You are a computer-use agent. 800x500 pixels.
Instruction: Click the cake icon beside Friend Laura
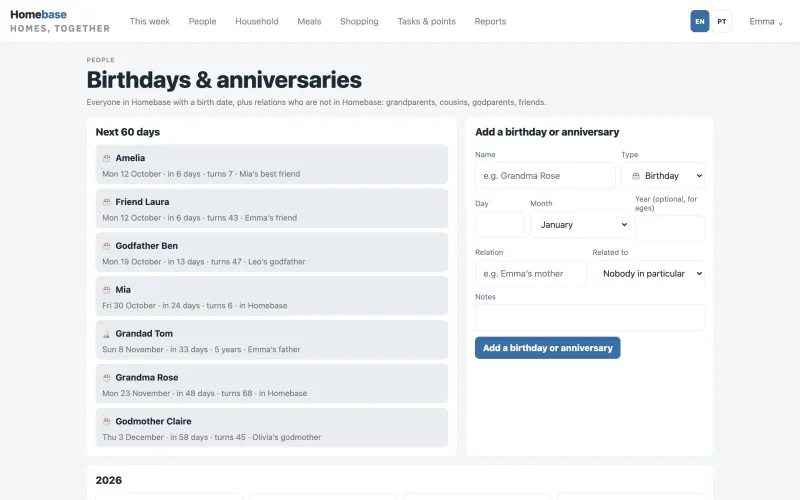point(107,202)
